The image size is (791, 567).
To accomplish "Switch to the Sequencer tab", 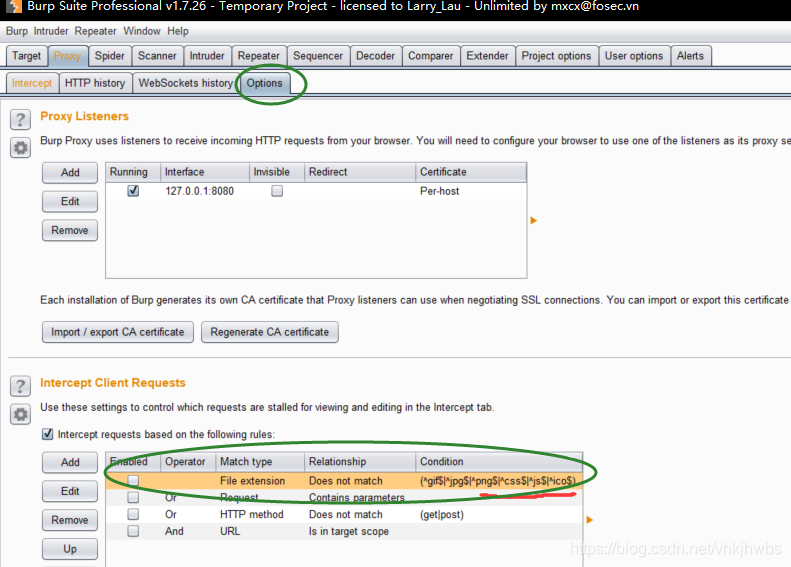I will (x=318, y=56).
